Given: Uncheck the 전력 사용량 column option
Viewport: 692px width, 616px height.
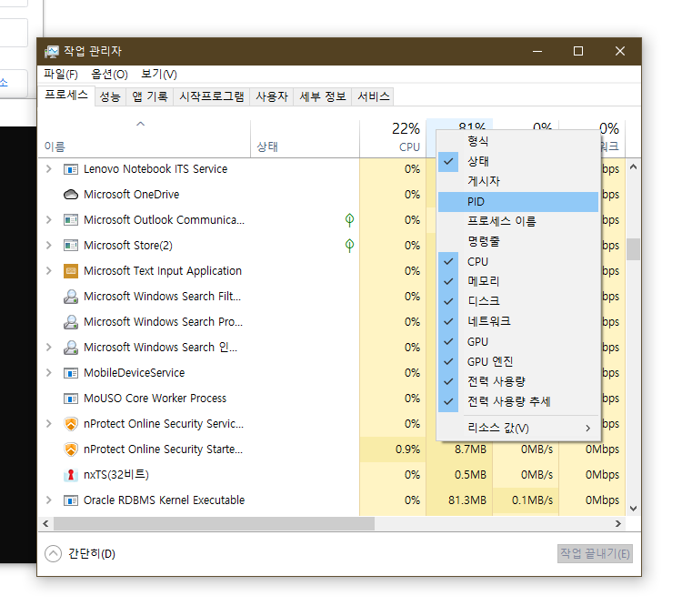Looking at the screenshot, I should [518, 381].
